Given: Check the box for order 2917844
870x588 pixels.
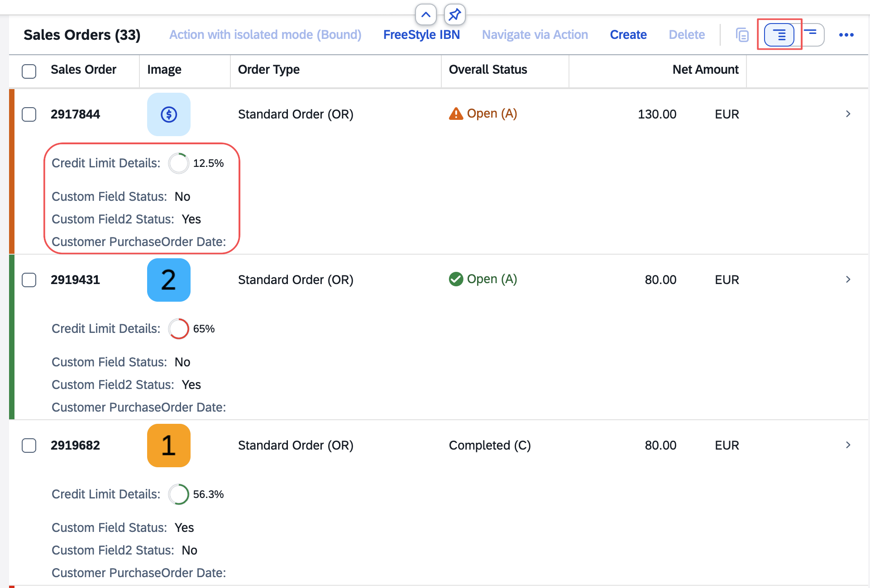Looking at the screenshot, I should [29, 114].
